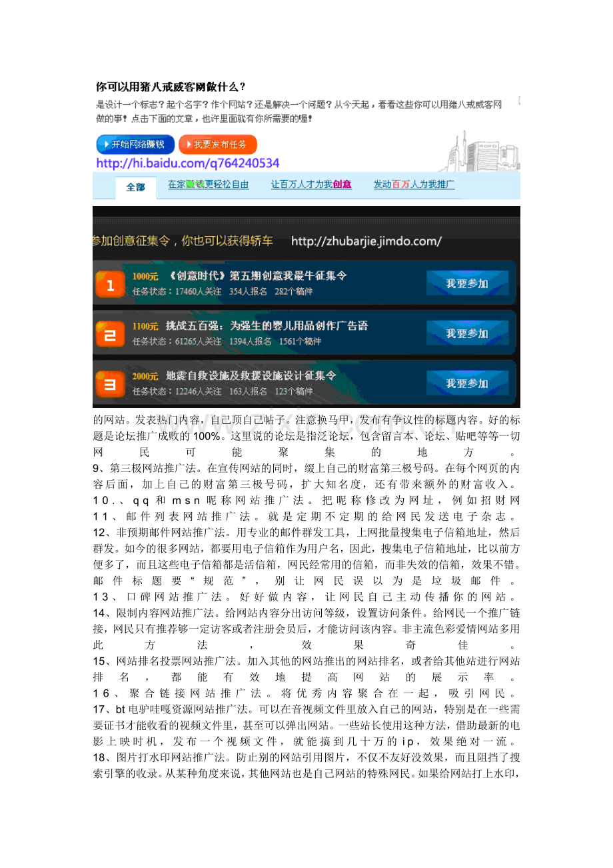This screenshot has width=613, height=868.
Task: Click 我要参加 for 挑战五百强 task
Action: (x=467, y=333)
